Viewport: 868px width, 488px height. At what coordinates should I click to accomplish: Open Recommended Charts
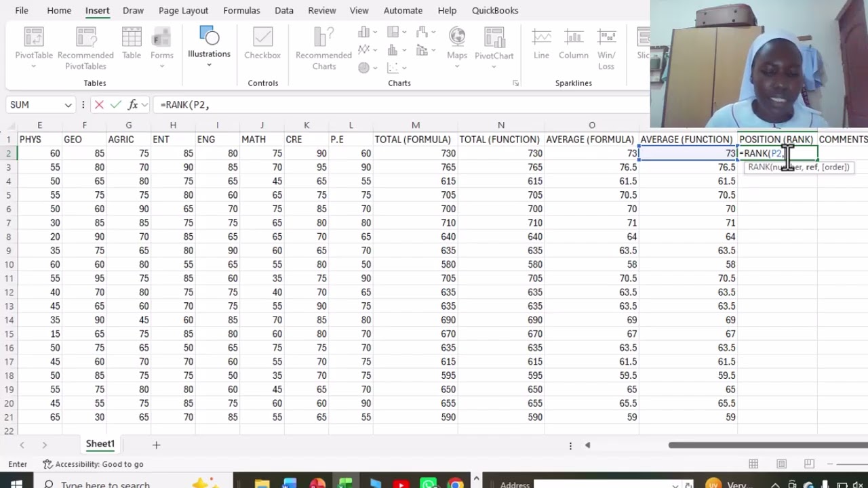pyautogui.click(x=324, y=49)
